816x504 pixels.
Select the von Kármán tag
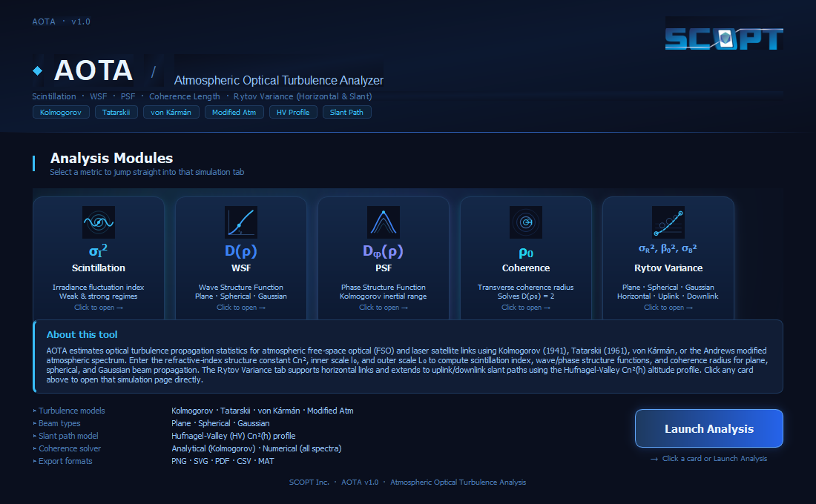tap(171, 113)
